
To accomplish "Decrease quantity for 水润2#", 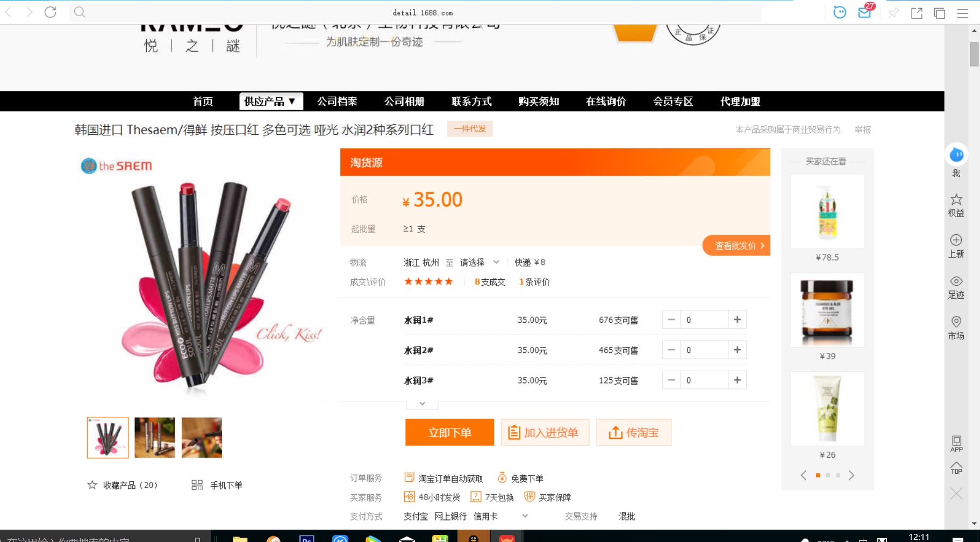I will tap(671, 350).
